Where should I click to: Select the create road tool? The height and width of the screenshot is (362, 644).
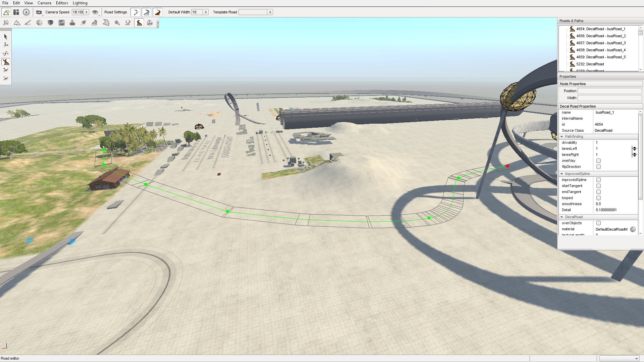pyautogui.click(x=6, y=62)
